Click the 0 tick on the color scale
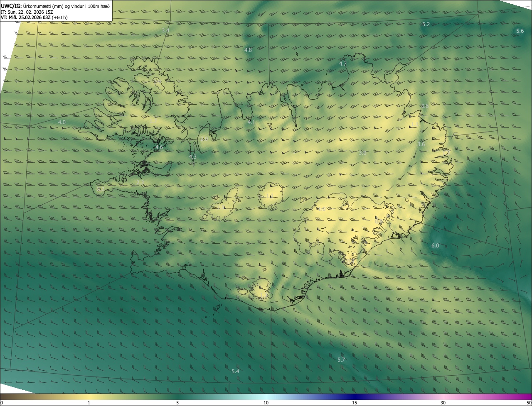This screenshot has width=532, height=406. [x=2, y=403]
